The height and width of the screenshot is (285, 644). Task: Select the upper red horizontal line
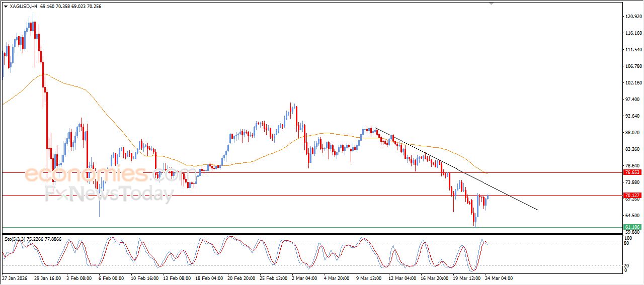pyautogui.click(x=302, y=172)
